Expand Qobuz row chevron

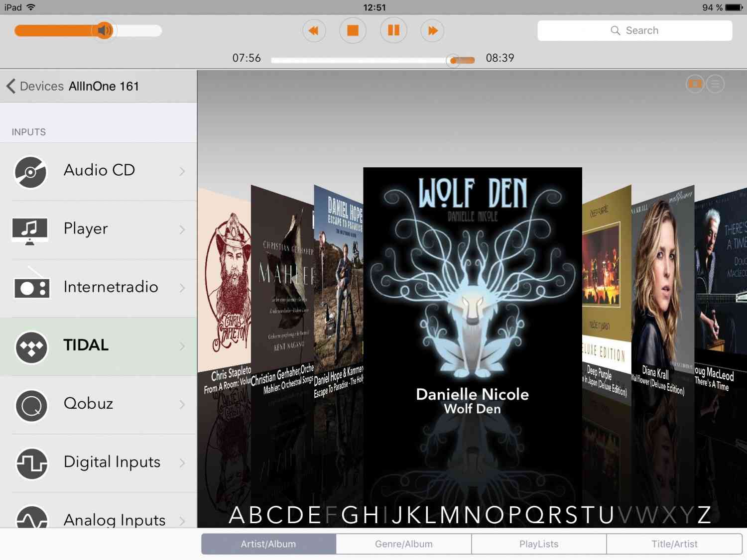click(x=182, y=404)
